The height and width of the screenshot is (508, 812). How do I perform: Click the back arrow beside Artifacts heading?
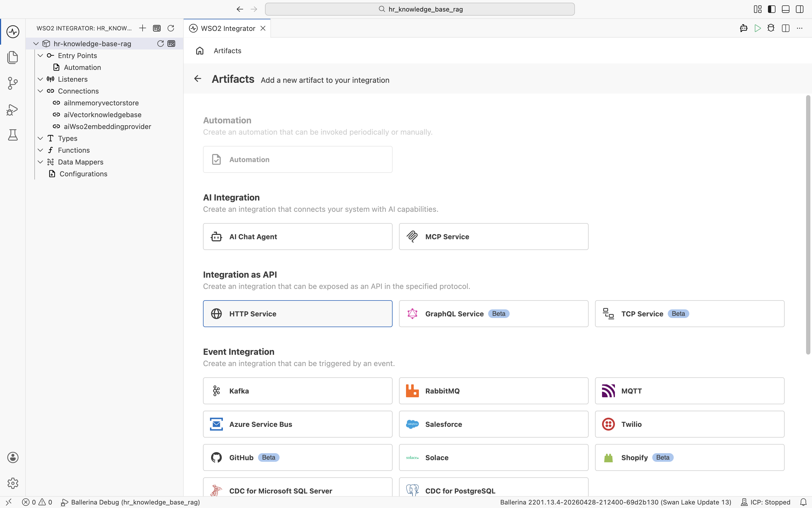[198, 78]
